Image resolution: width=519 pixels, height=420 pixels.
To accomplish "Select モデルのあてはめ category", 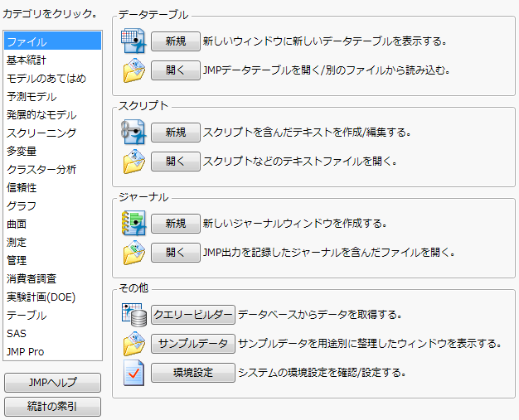I will point(52,79).
